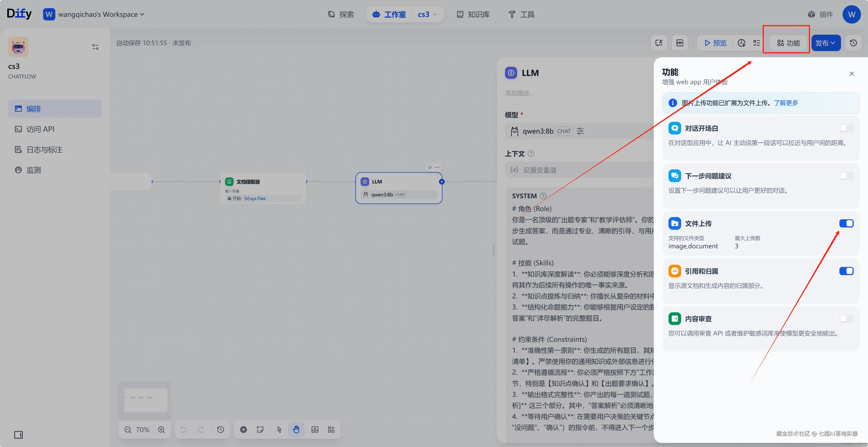Open 访问 API sidebar item
This screenshot has width=868, height=447.
tap(40, 129)
